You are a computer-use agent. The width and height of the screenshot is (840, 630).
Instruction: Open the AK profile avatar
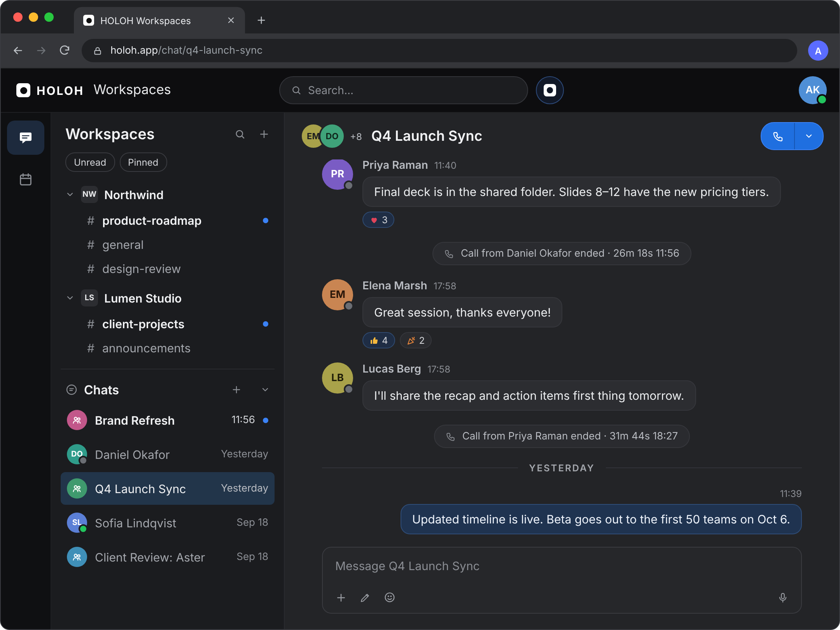(x=812, y=90)
